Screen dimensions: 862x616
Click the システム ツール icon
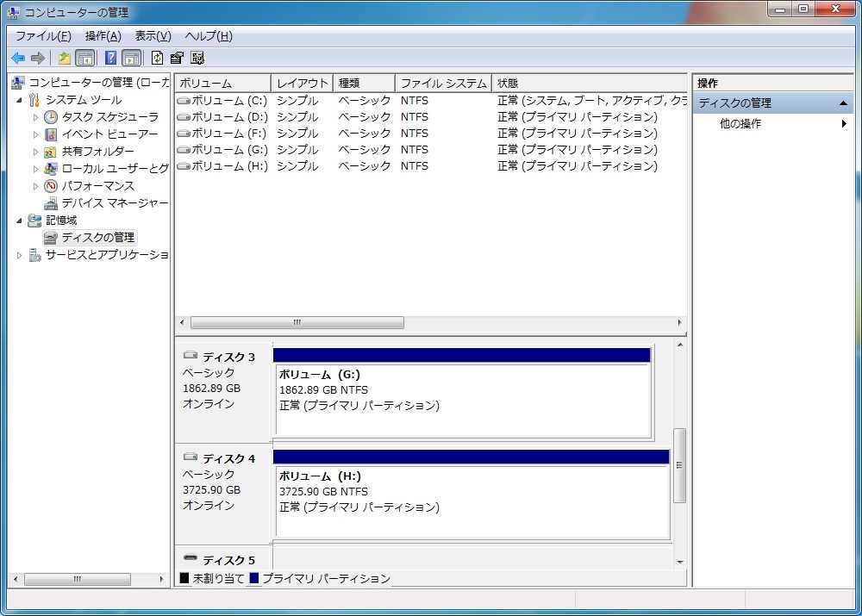(x=34, y=100)
